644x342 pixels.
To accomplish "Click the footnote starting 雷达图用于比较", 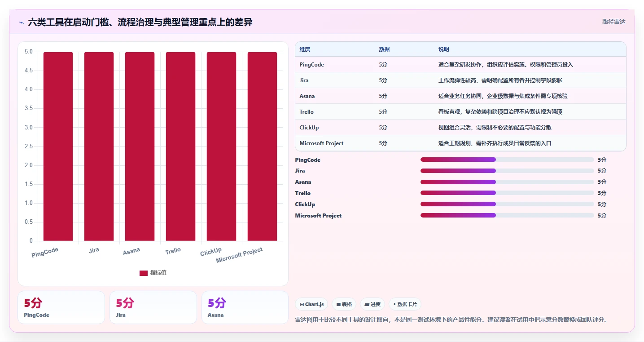I will (x=451, y=320).
